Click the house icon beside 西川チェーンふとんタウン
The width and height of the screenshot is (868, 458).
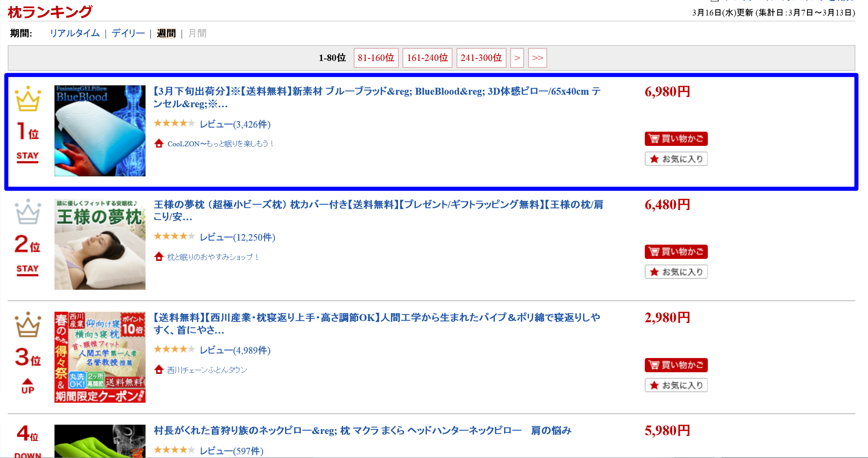[159, 370]
